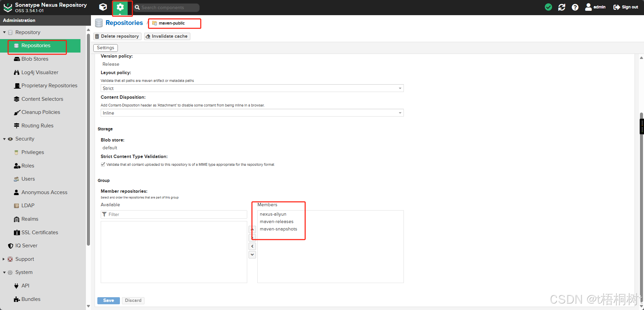Expand the Support tree section
The height and width of the screenshot is (310, 644).
tap(4, 259)
